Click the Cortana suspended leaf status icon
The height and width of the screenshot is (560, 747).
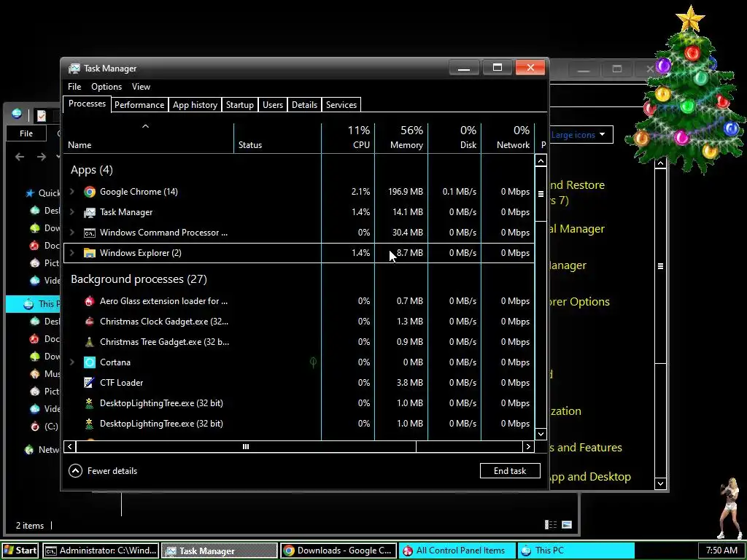[313, 362]
